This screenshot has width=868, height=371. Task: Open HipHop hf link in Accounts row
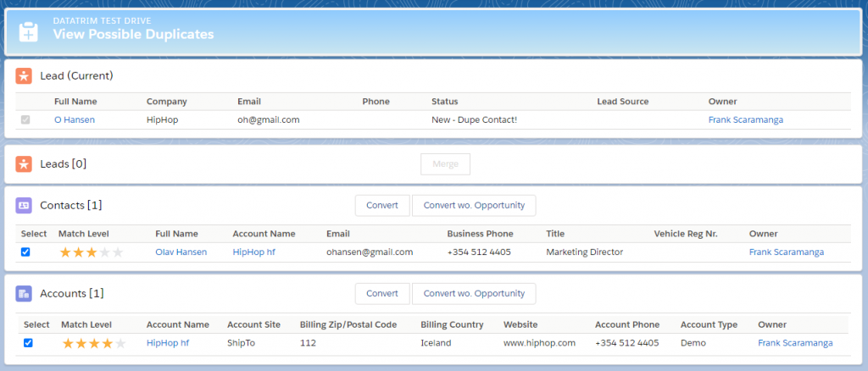168,343
